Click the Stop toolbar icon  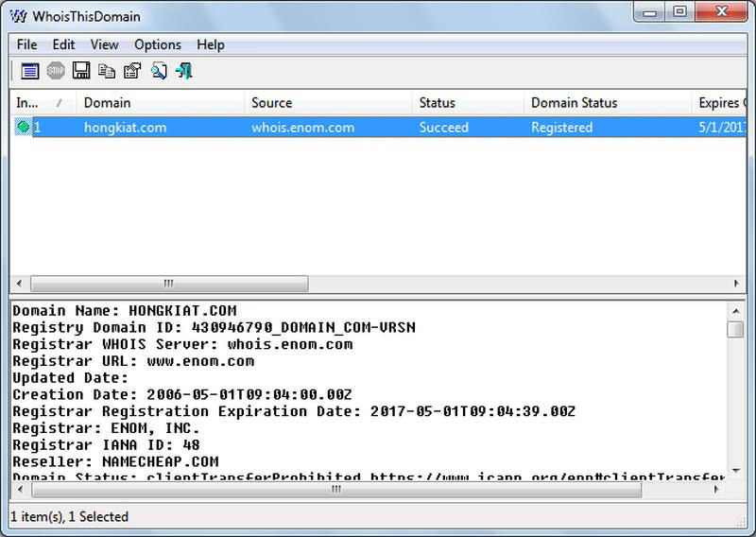point(56,71)
